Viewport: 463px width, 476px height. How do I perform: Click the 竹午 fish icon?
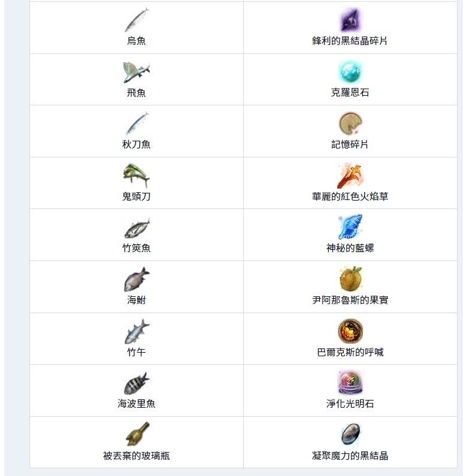point(137,331)
